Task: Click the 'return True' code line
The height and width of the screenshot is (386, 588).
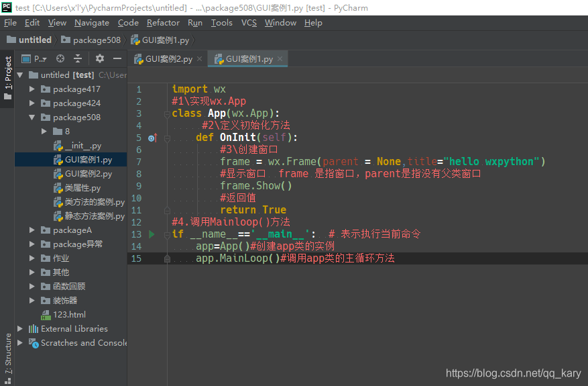Action: [x=253, y=209]
